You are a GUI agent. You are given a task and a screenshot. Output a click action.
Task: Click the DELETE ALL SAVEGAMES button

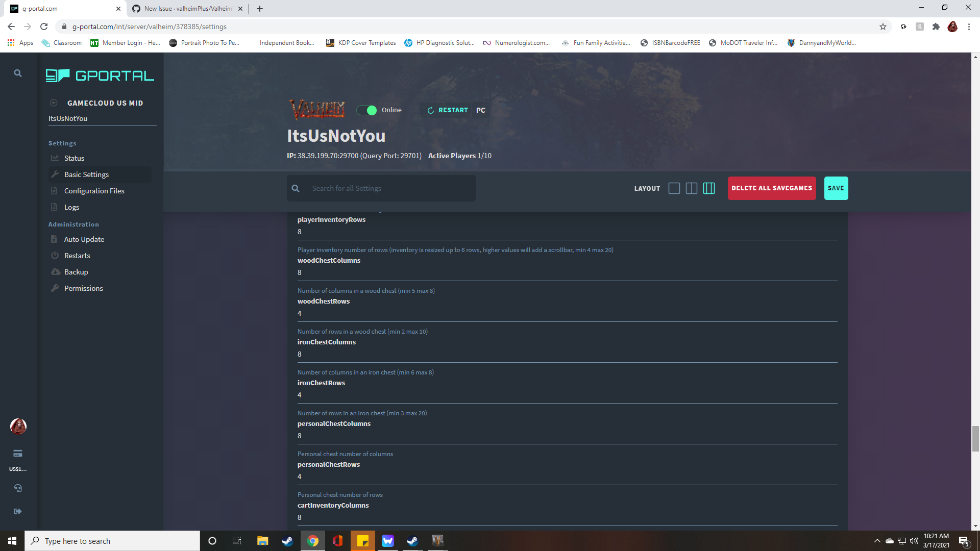(x=771, y=188)
